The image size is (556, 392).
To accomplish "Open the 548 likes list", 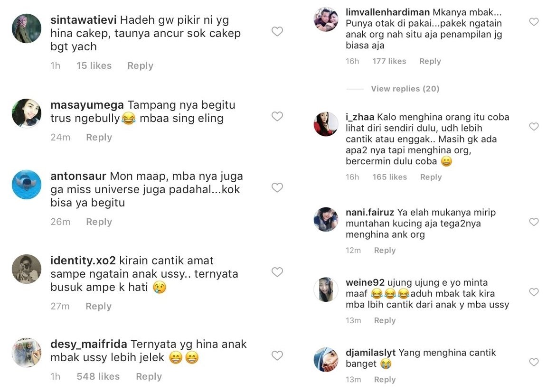I will (x=98, y=376).
